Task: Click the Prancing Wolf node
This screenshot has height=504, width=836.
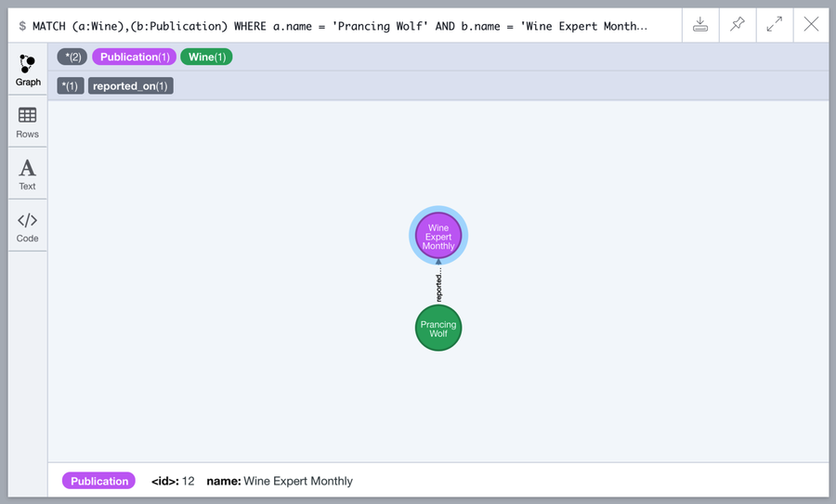Action: (438, 329)
